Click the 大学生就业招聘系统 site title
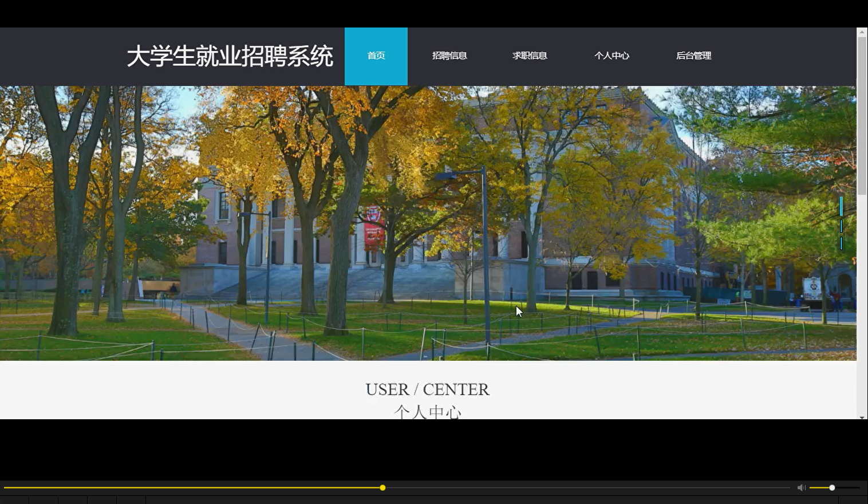The height and width of the screenshot is (504, 868). (230, 56)
